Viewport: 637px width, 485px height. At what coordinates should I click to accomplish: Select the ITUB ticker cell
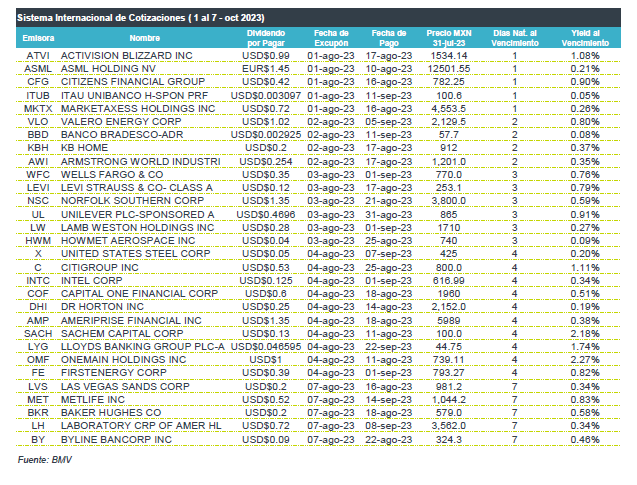click(x=38, y=96)
